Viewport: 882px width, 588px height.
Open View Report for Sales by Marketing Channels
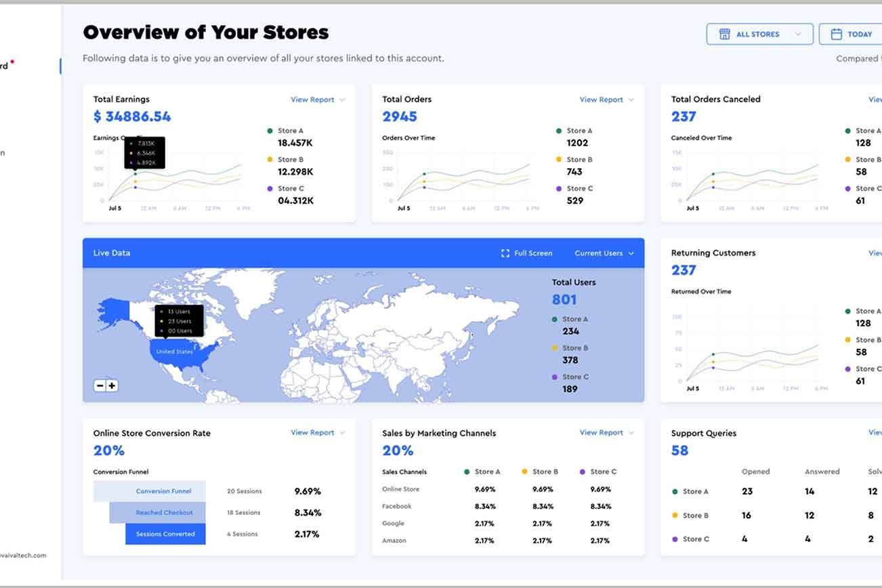(601, 433)
